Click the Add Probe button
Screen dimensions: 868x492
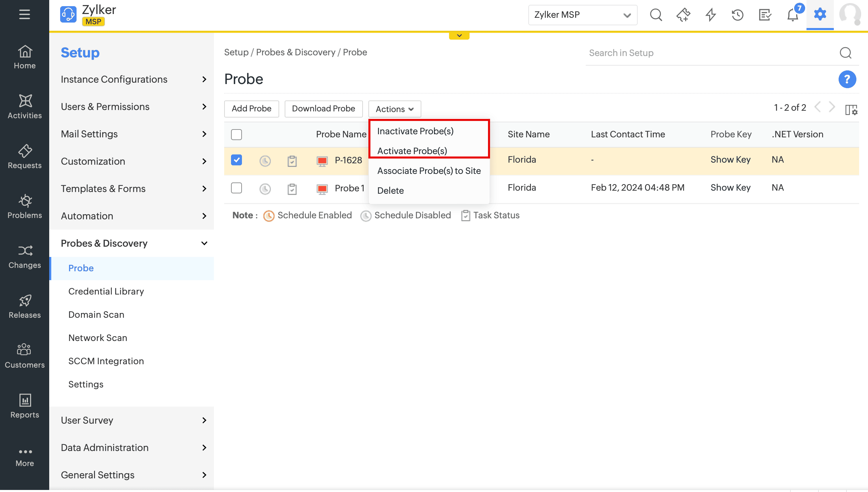(252, 109)
